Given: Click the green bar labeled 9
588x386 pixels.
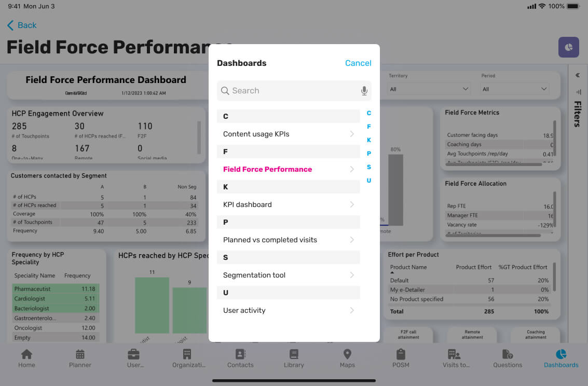Looking at the screenshot, I should coord(189,310).
